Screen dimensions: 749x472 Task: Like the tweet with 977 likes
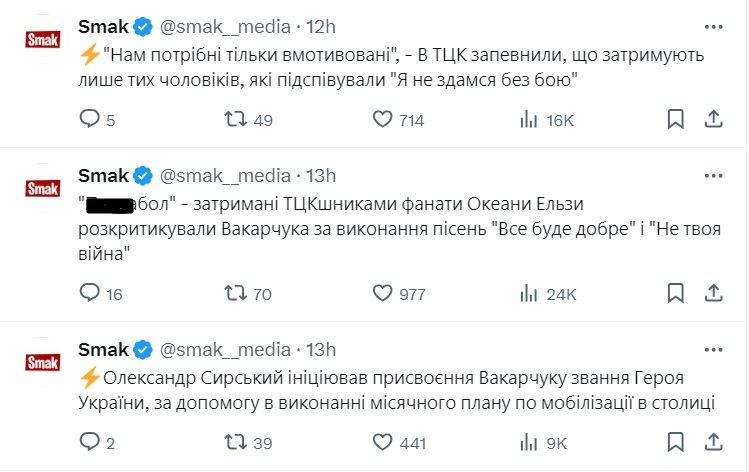tap(381, 294)
